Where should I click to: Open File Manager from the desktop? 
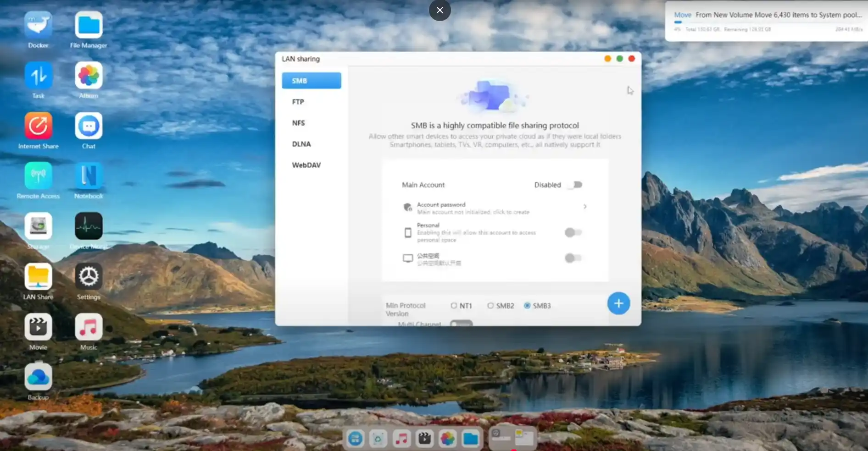click(x=89, y=25)
